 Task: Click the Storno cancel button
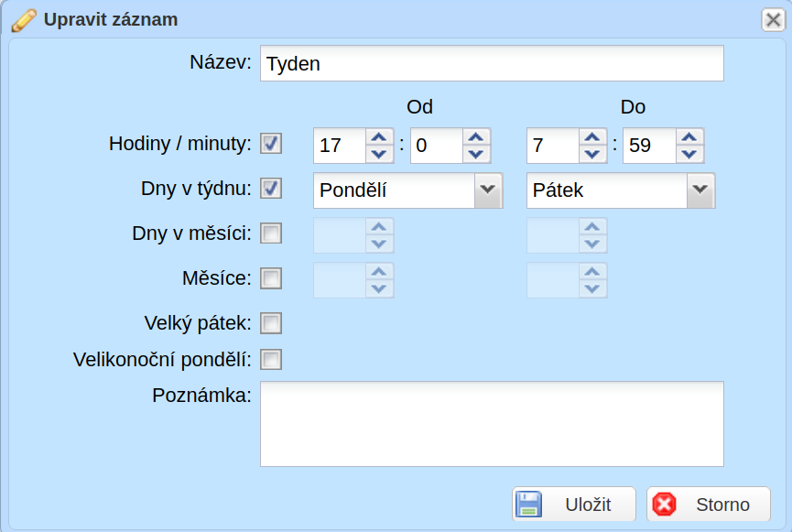[709, 504]
